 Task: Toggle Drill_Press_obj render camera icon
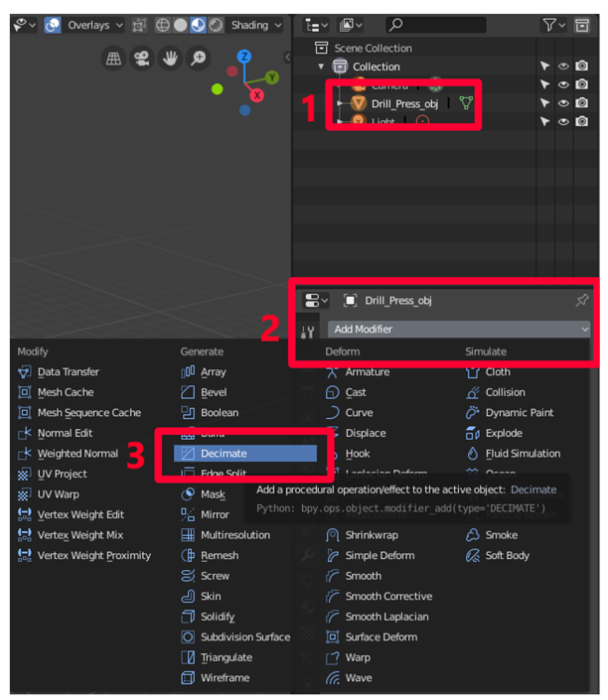click(581, 103)
